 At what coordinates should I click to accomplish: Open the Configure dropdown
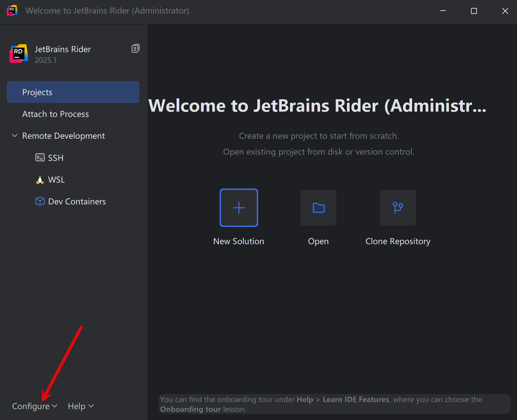tap(34, 406)
